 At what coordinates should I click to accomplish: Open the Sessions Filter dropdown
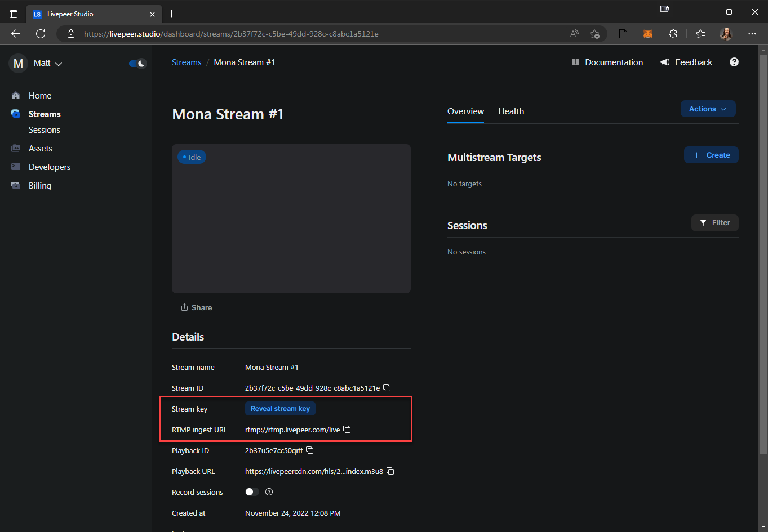coord(714,223)
